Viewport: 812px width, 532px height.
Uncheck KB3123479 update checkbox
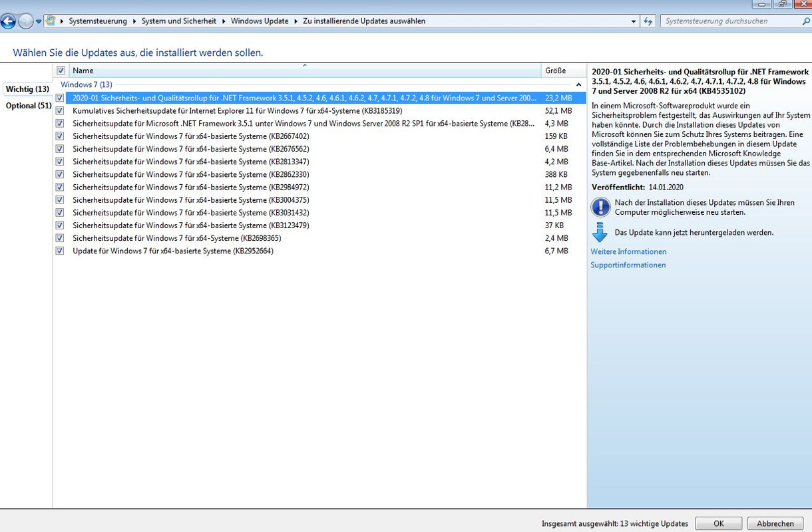[60, 225]
